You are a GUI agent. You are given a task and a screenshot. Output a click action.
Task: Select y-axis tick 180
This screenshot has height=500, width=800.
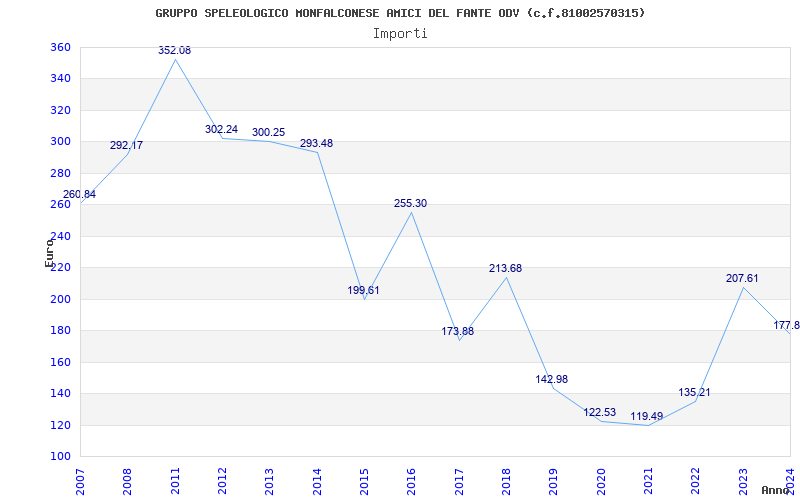tap(60, 331)
